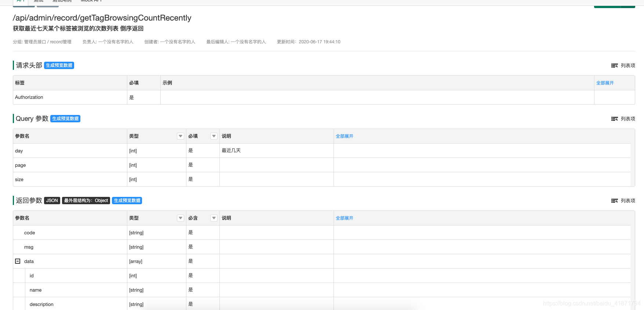This screenshot has height=310, width=644.
Task: Select the day parameter name
Action: tap(19, 151)
